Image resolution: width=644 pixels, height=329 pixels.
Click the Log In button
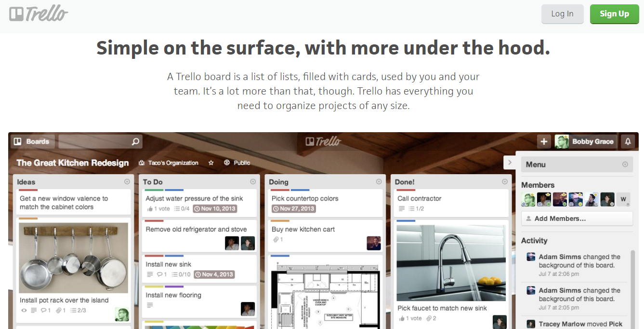click(562, 14)
